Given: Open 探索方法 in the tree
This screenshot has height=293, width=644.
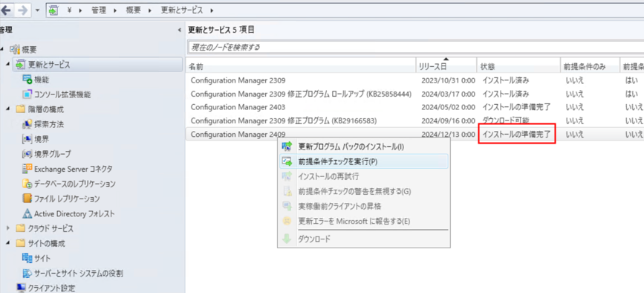Looking at the screenshot, I should (x=49, y=124).
